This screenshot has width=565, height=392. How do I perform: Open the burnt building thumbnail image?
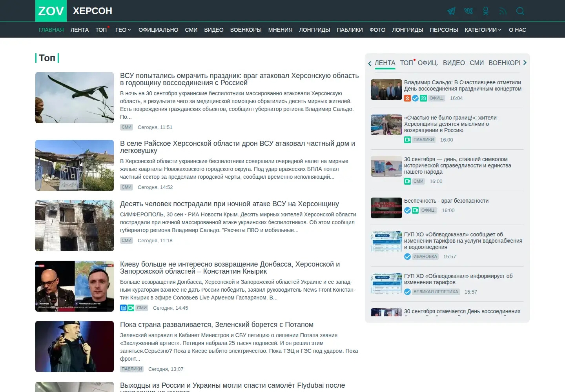pyautogui.click(x=75, y=226)
